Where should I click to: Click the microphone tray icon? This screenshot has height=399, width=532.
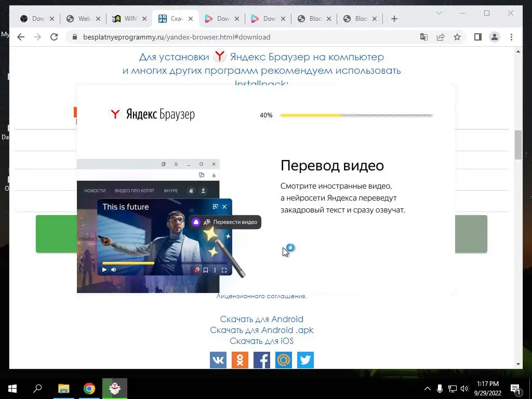[440, 389]
